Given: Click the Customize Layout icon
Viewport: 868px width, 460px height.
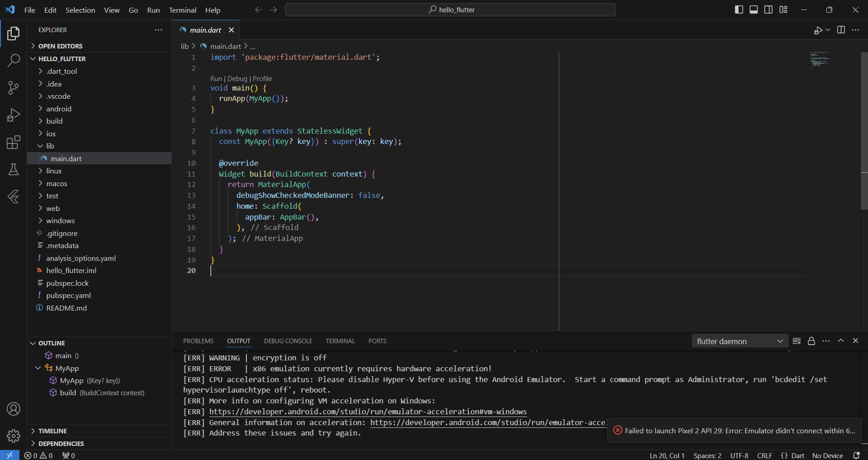Looking at the screenshot, I should click(x=783, y=10).
